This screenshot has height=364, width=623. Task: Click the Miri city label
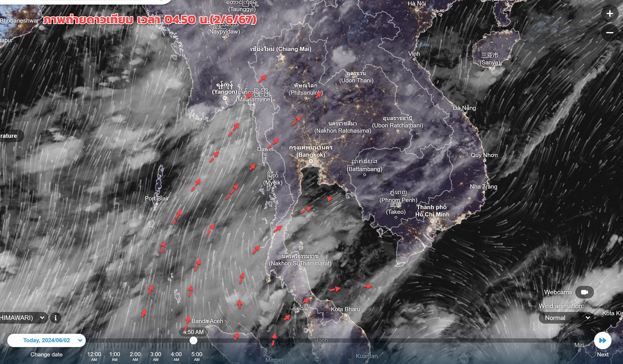pyautogui.click(x=579, y=345)
